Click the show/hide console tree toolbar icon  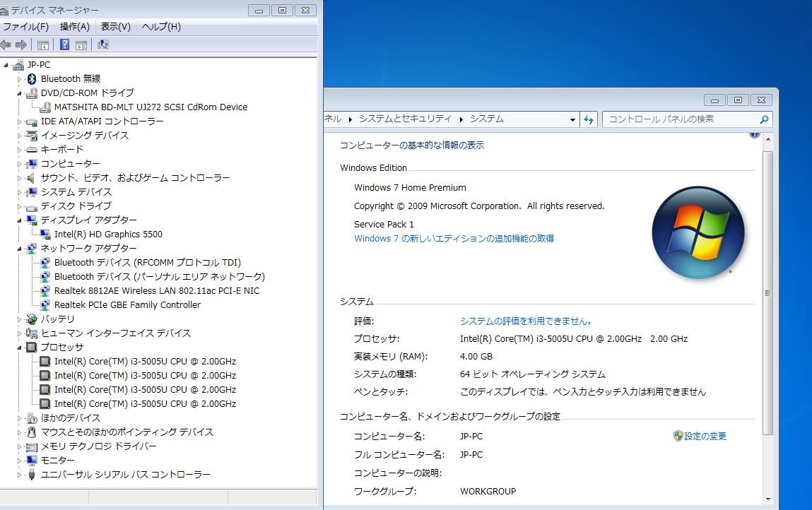[x=43, y=45]
